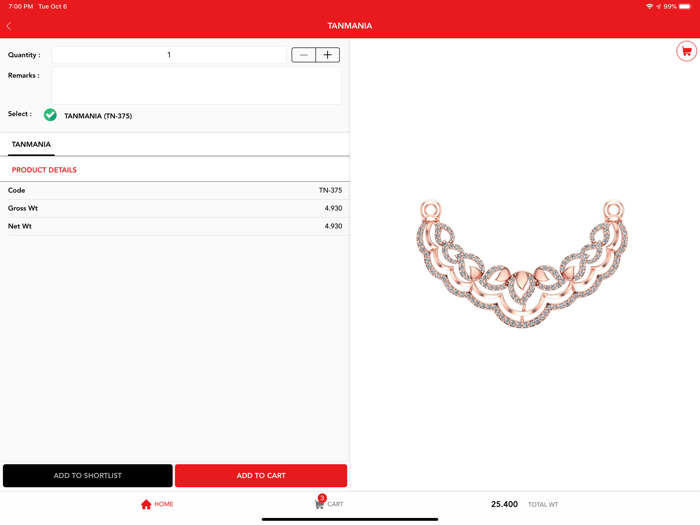
Task: Toggle the TANMANIA (TN-375) green checkmark
Action: (x=50, y=115)
